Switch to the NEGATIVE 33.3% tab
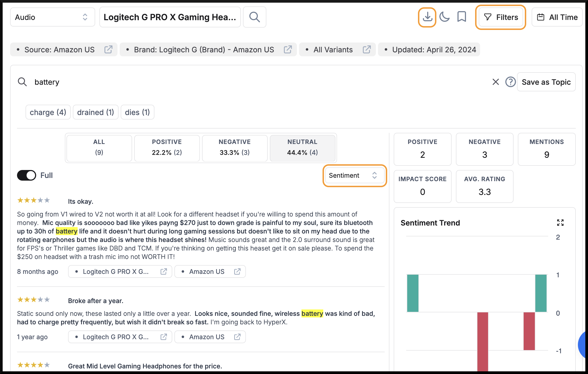 click(235, 148)
